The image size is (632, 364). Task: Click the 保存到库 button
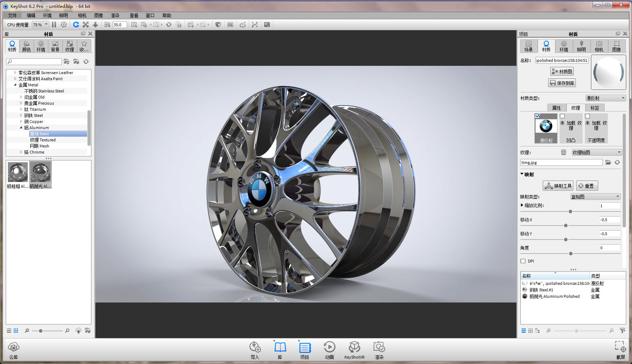tap(562, 83)
